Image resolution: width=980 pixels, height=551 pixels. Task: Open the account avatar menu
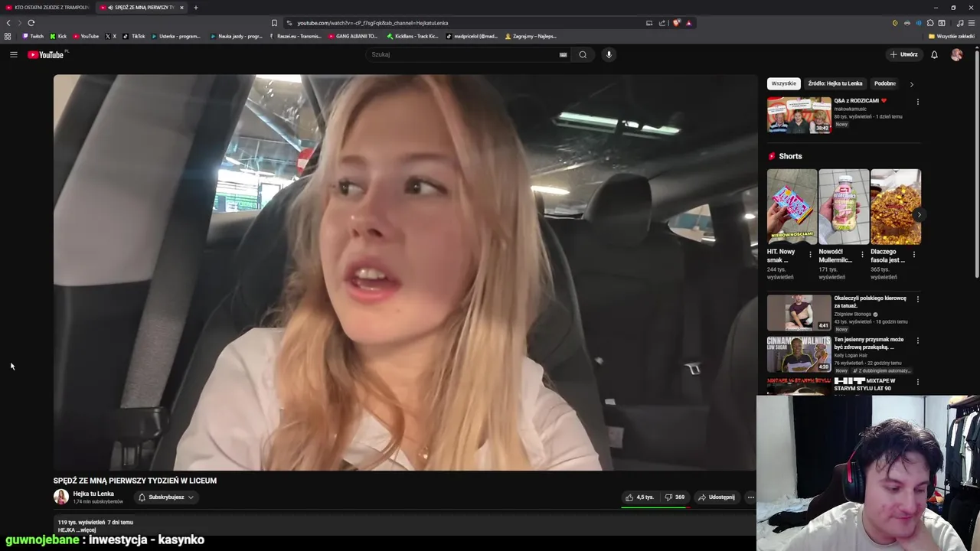pyautogui.click(x=956, y=54)
